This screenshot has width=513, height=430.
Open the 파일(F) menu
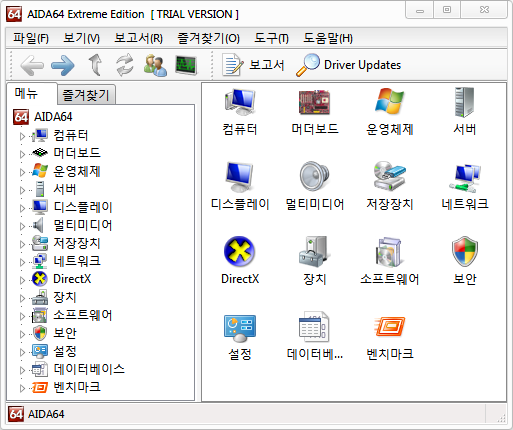pyautogui.click(x=31, y=38)
